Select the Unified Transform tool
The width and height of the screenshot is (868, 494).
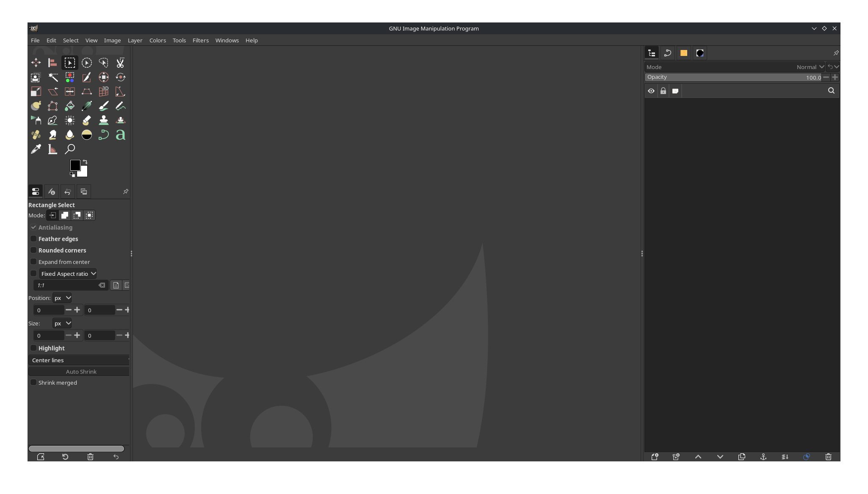click(x=104, y=77)
